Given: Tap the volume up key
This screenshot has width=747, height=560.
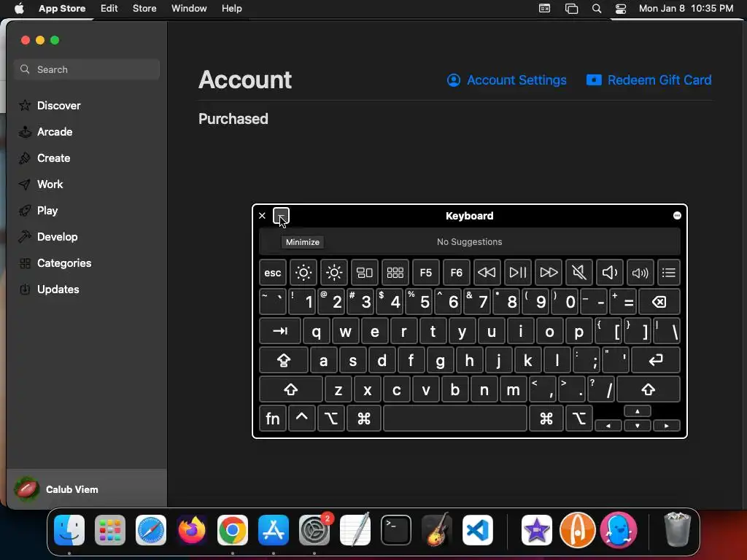Looking at the screenshot, I should (x=640, y=273).
